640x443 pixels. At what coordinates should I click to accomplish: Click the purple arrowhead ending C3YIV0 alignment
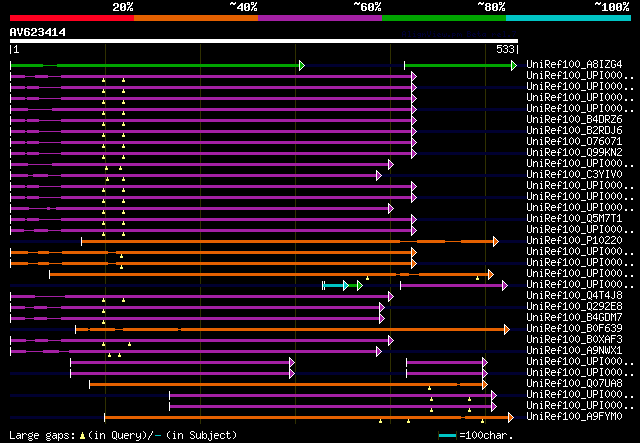(x=379, y=176)
